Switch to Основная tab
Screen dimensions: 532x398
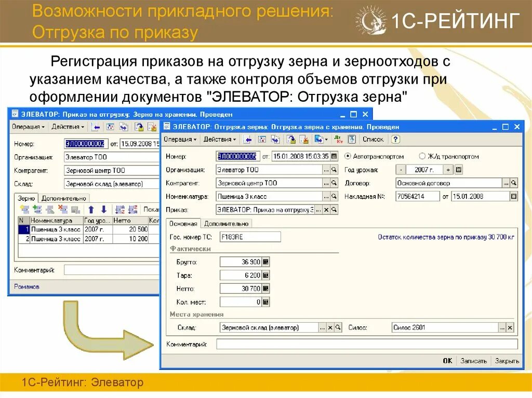point(183,224)
